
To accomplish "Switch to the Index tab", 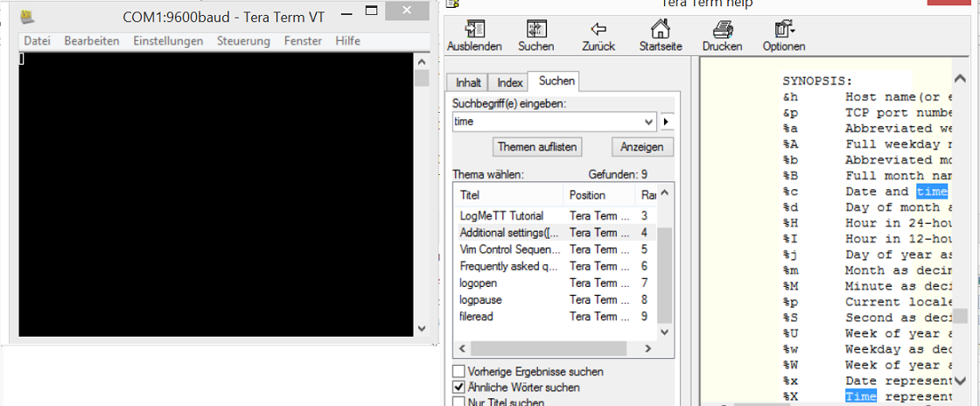I will [x=509, y=82].
